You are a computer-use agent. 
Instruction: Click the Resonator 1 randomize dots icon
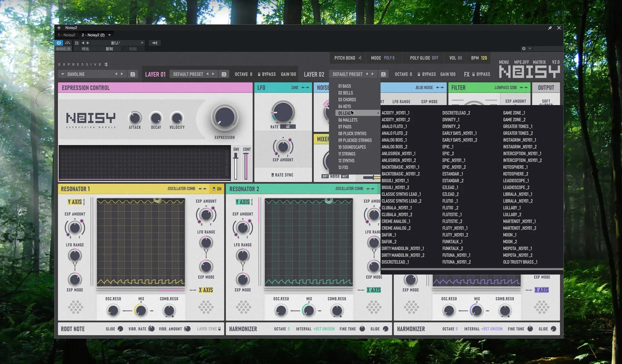75,307
